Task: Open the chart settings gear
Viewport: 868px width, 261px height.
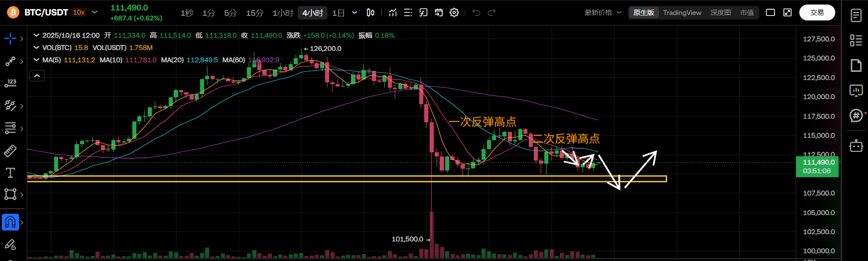Action: 454,13
